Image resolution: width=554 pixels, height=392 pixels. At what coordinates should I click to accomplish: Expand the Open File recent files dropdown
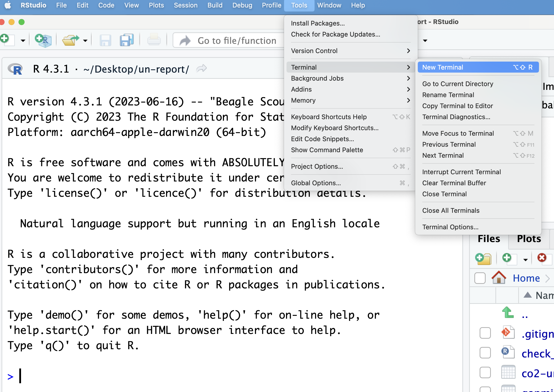[85, 41]
